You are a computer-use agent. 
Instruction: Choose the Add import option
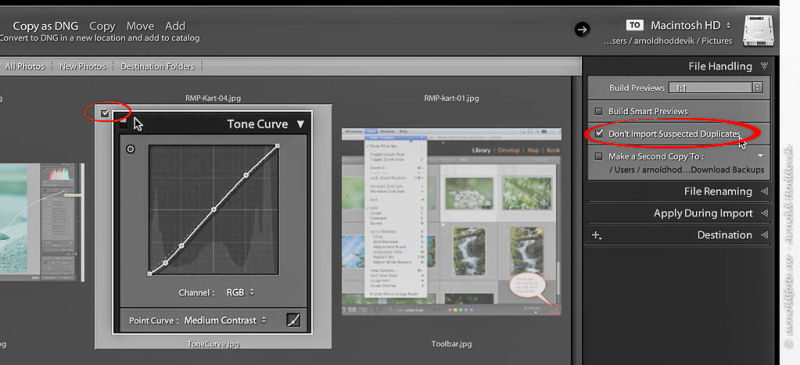pos(175,26)
